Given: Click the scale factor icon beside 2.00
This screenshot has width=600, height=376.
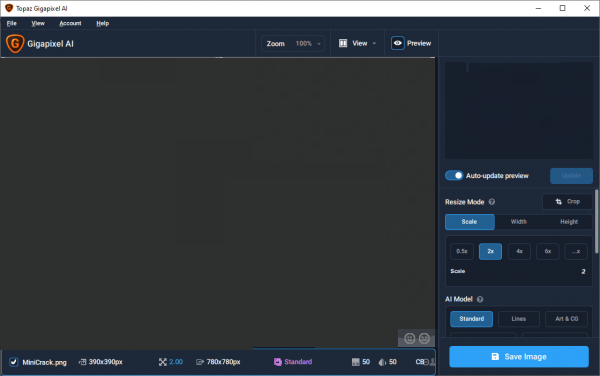Looking at the screenshot, I should [163, 362].
